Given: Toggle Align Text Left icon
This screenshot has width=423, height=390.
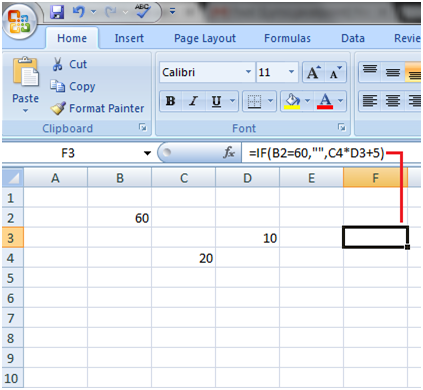Looking at the screenshot, I should tap(370, 101).
